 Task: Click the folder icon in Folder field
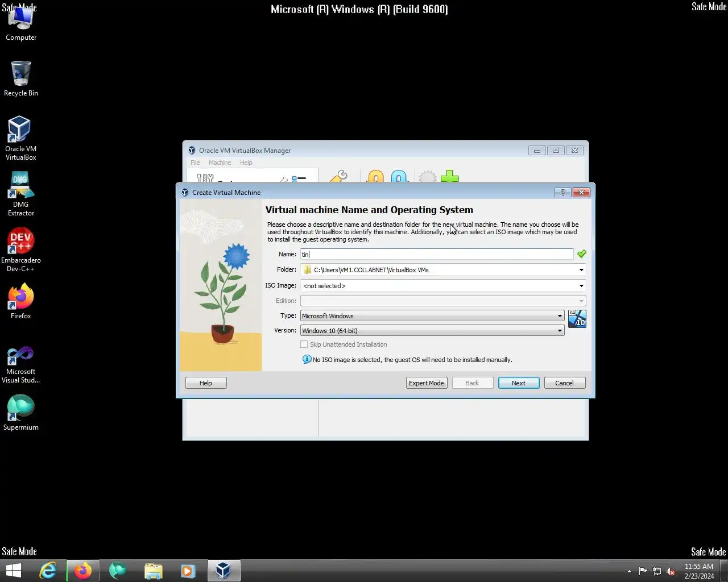pyautogui.click(x=308, y=269)
